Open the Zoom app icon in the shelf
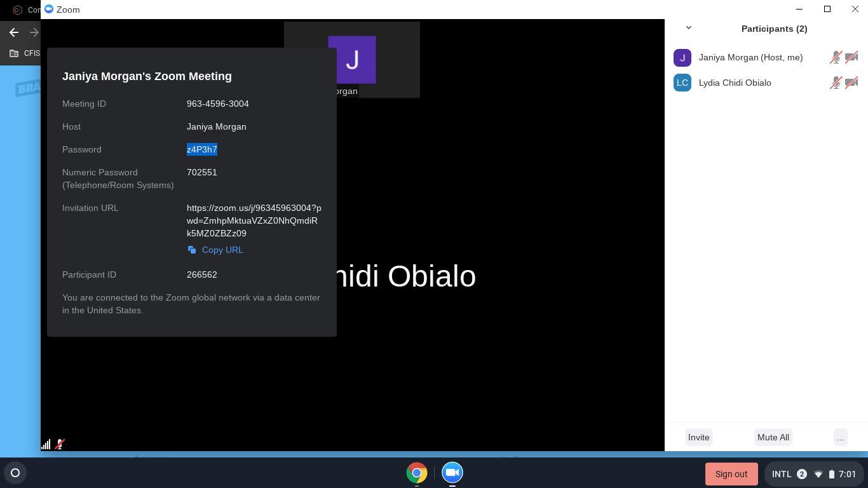 pos(452,473)
